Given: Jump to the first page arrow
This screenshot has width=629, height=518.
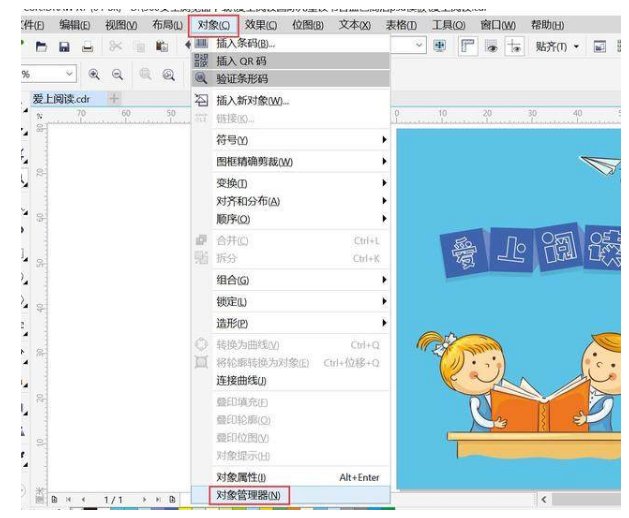Looking at the screenshot, I should [x=69, y=500].
